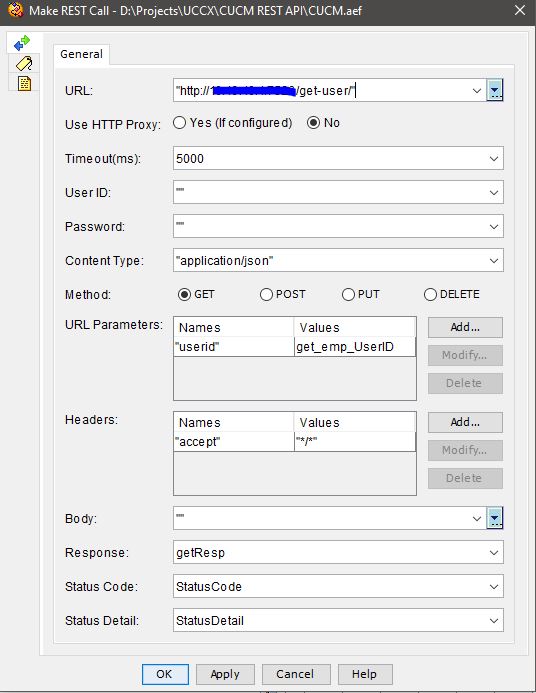Expand the Content Type dropdown

[x=494, y=261]
